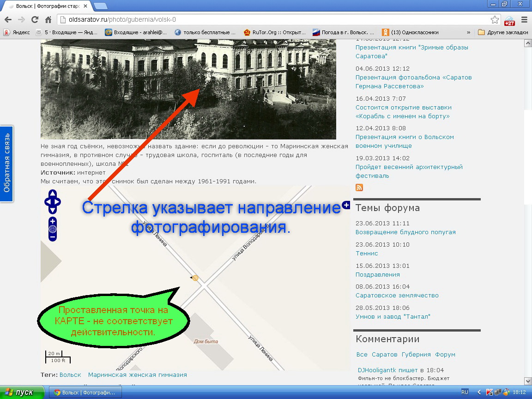Click the orange RSS feed icon
532x399 pixels.
coord(359,187)
